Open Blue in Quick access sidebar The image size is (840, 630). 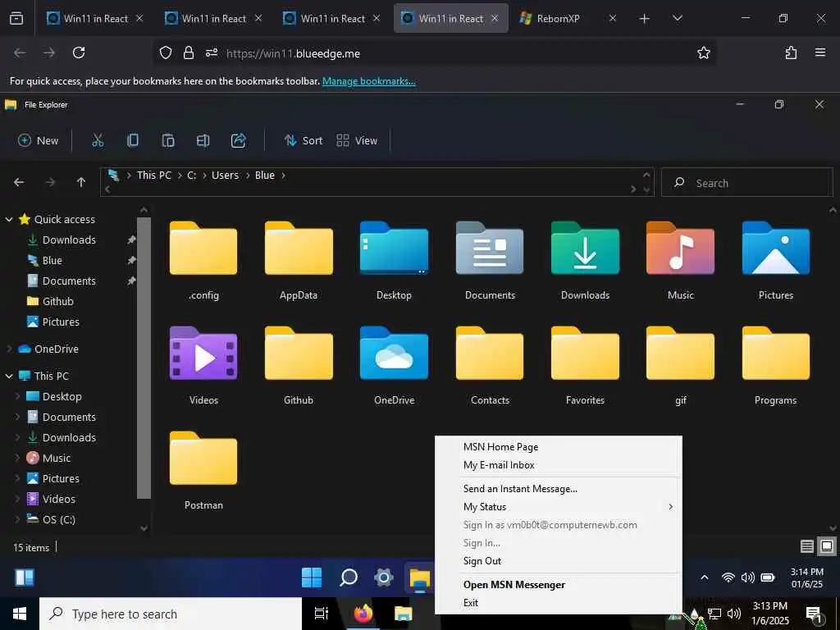click(52, 260)
